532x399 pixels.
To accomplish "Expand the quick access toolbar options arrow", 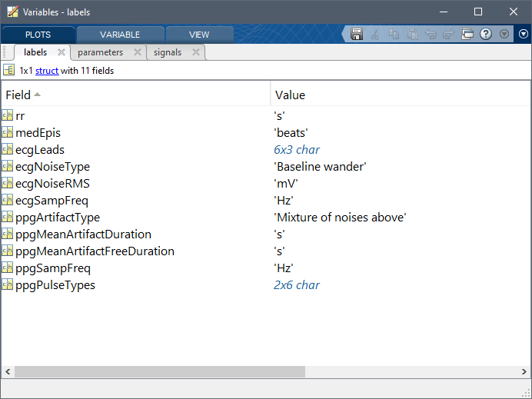I will 504,34.
